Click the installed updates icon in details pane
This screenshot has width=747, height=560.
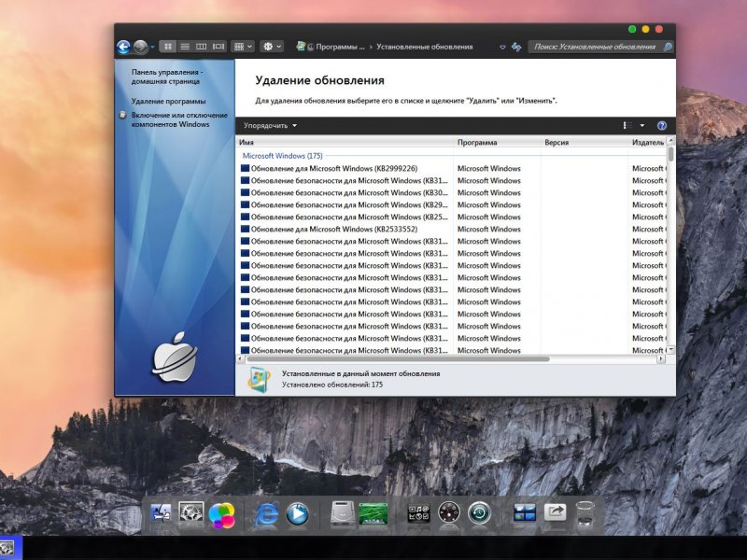[260, 380]
